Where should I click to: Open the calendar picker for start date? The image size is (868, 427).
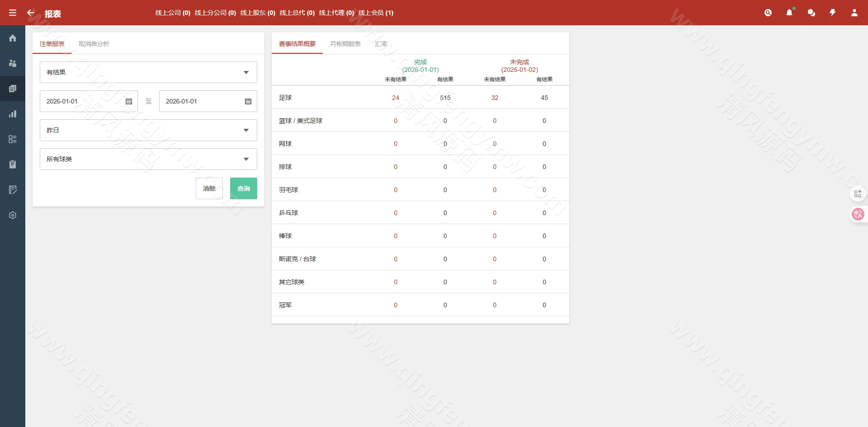[128, 101]
